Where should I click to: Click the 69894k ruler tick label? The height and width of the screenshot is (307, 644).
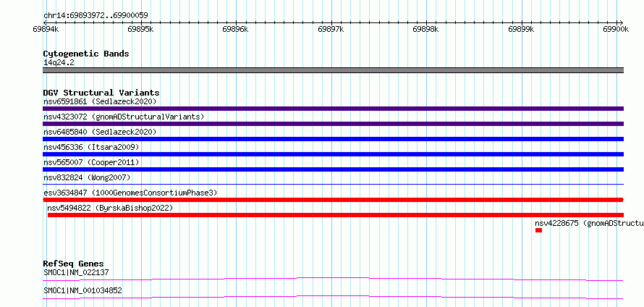click(x=46, y=29)
